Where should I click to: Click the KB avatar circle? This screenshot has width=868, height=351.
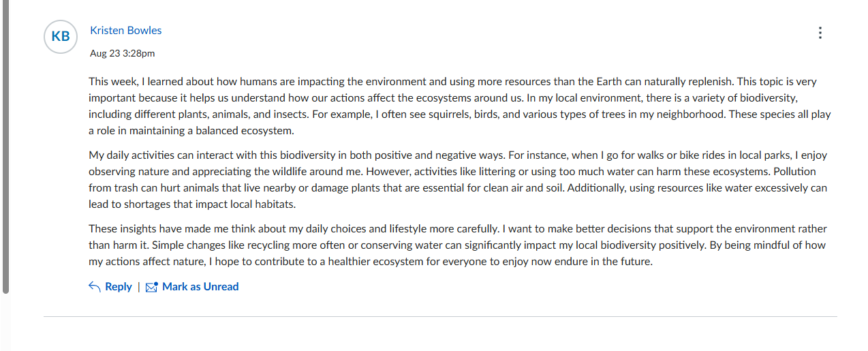pos(61,37)
